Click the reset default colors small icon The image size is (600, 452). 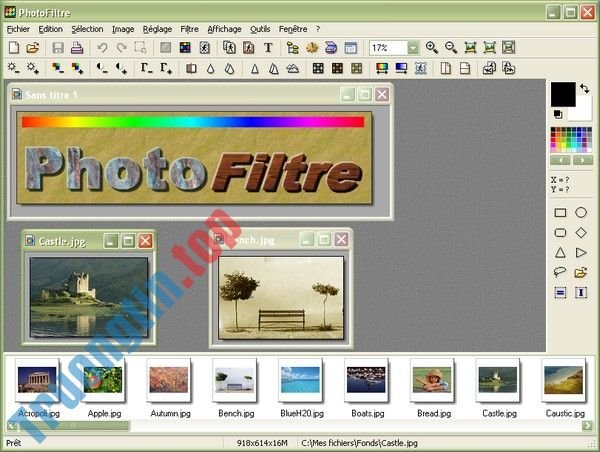tap(558, 114)
